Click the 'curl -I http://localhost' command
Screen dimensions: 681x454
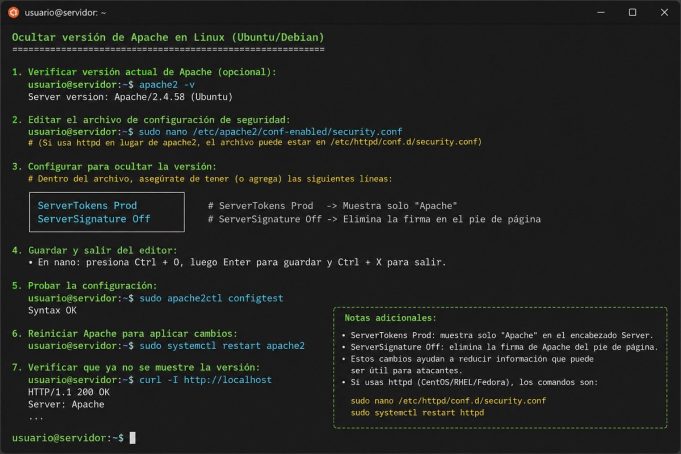tap(205, 380)
